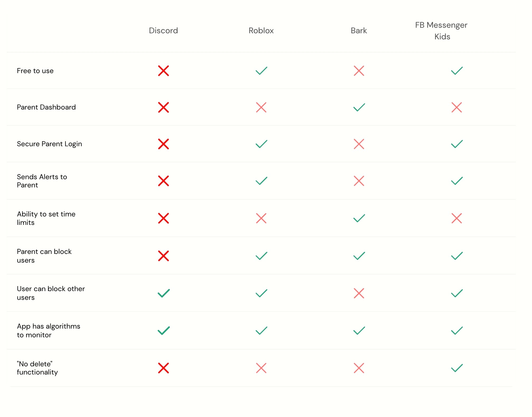Click the Ability to set time limits label
Image resolution: width=532 pixels, height=417 pixels.
point(46,218)
